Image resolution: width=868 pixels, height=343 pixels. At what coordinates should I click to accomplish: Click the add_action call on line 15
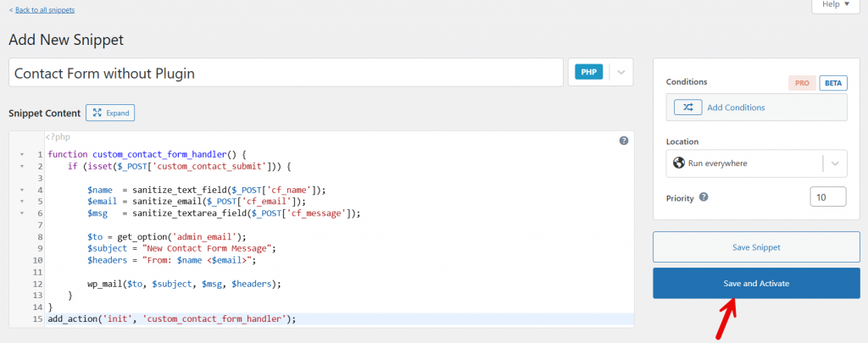pos(73,319)
